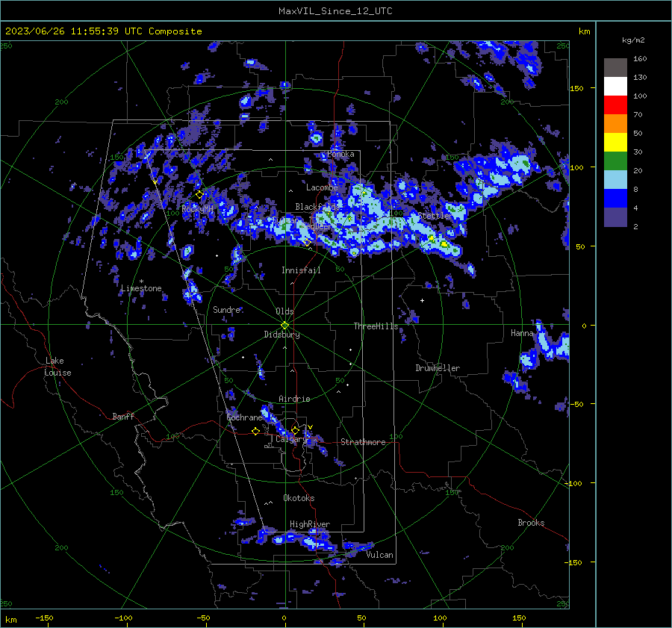
Task: Click the MaxVIL_Since_12_UTC title text
Action: coord(335,11)
